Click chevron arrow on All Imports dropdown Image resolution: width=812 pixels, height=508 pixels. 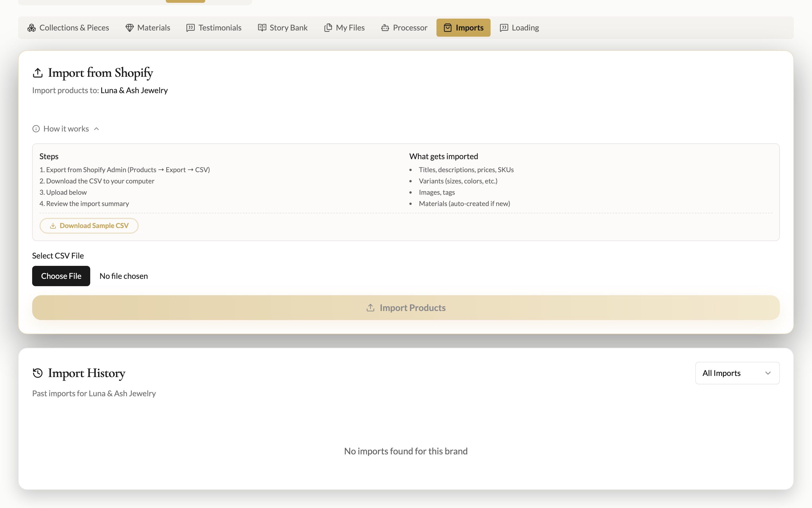(x=768, y=373)
